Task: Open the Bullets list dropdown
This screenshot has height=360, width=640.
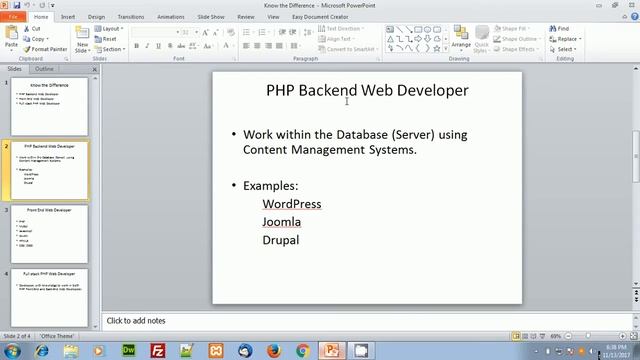Action: (249, 32)
